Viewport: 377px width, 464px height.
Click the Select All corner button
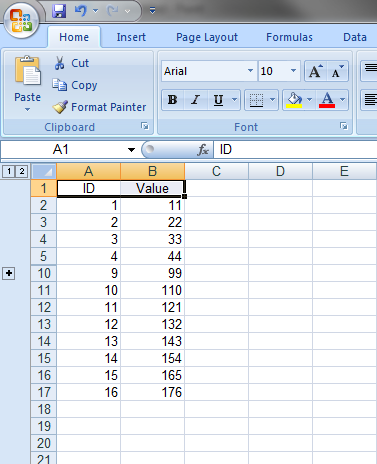click(x=44, y=171)
